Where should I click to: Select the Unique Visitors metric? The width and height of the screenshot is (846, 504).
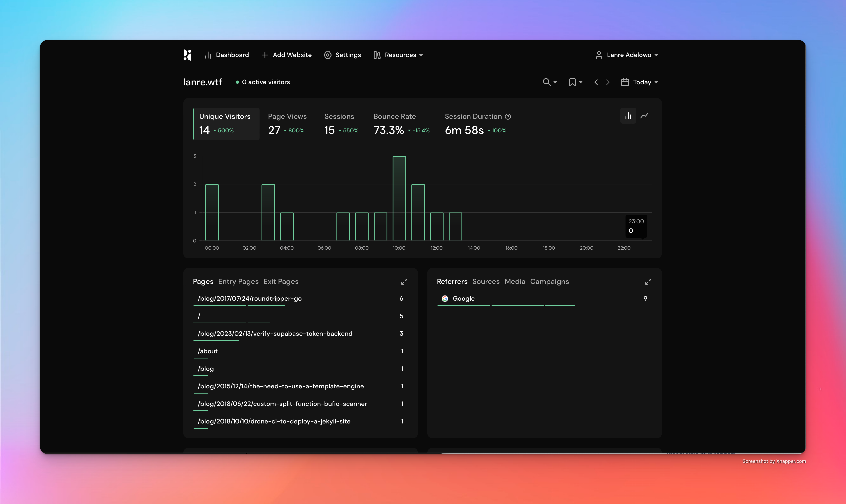tap(226, 124)
